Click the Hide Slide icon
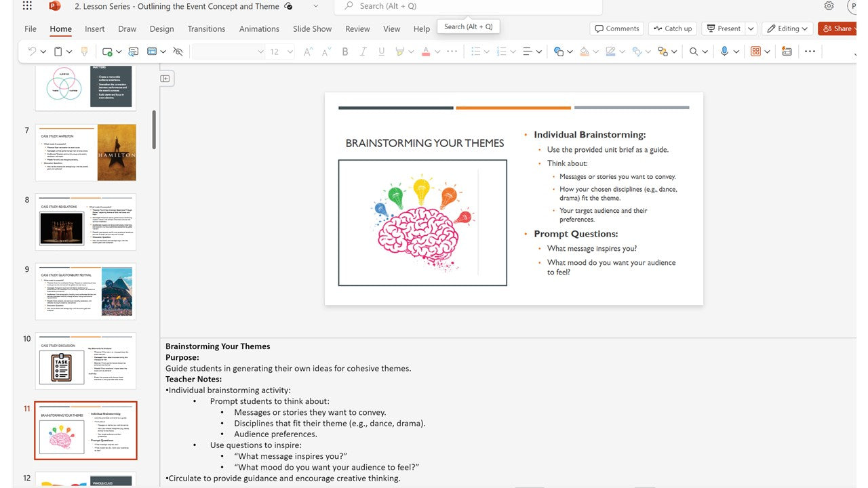 [178, 52]
